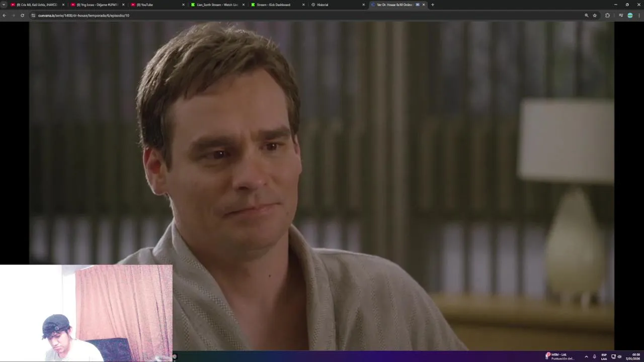
Task: Switch to the Lian_Sorth Stream Kick tab
Action: (x=217, y=5)
